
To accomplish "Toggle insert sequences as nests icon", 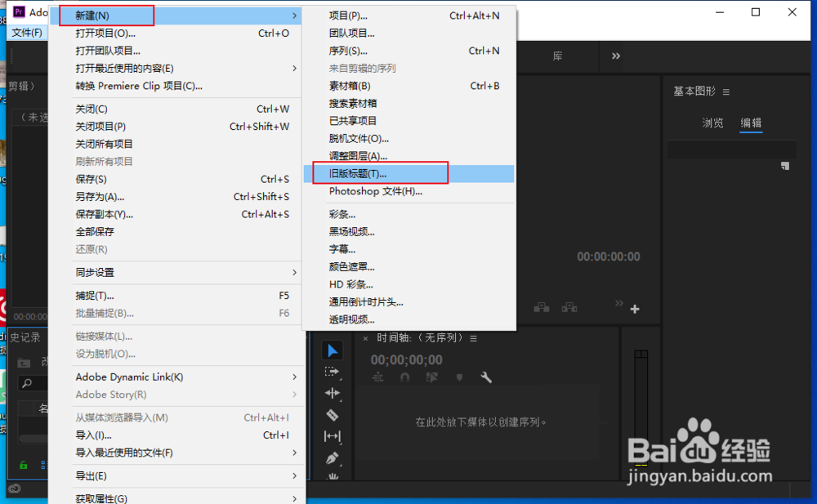I will 378,377.
